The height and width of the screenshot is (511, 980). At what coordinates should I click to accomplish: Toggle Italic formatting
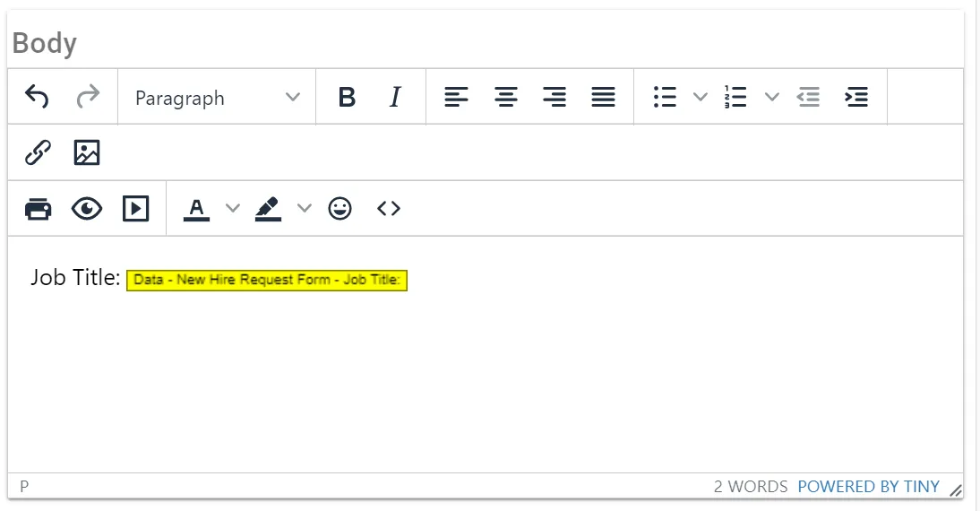click(395, 97)
